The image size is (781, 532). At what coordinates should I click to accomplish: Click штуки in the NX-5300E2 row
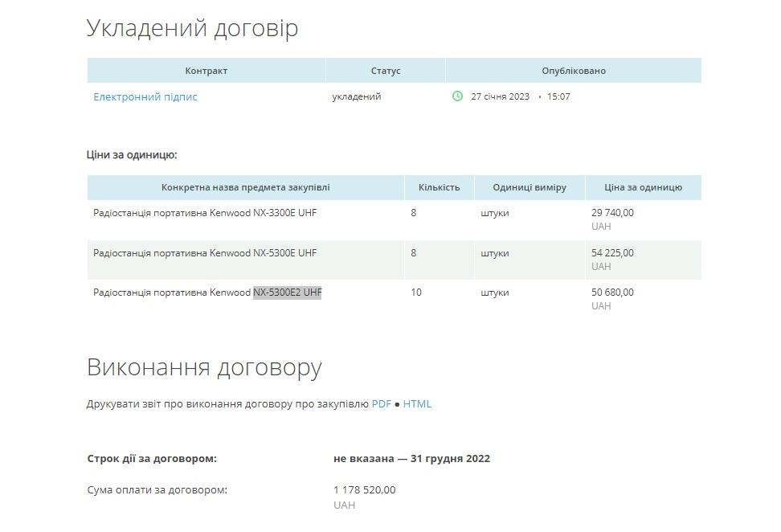(495, 293)
